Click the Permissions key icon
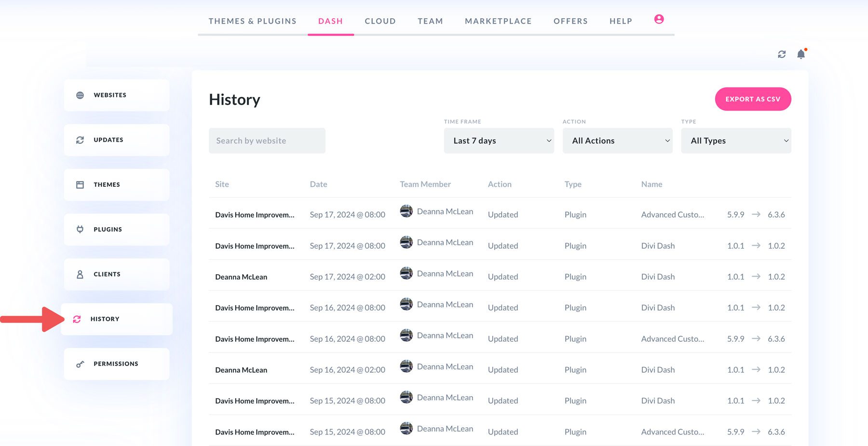 (x=80, y=363)
